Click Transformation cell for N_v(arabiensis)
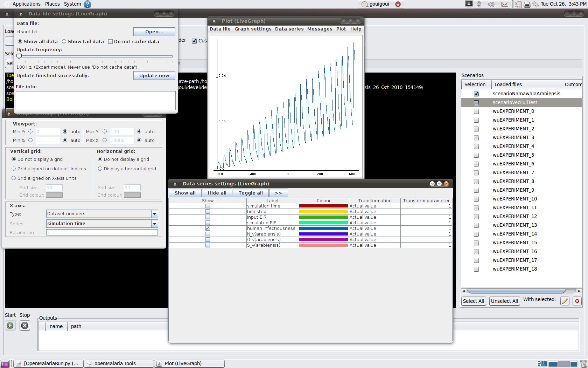Viewport: 588px width, 368px height. pyautogui.click(x=374, y=234)
